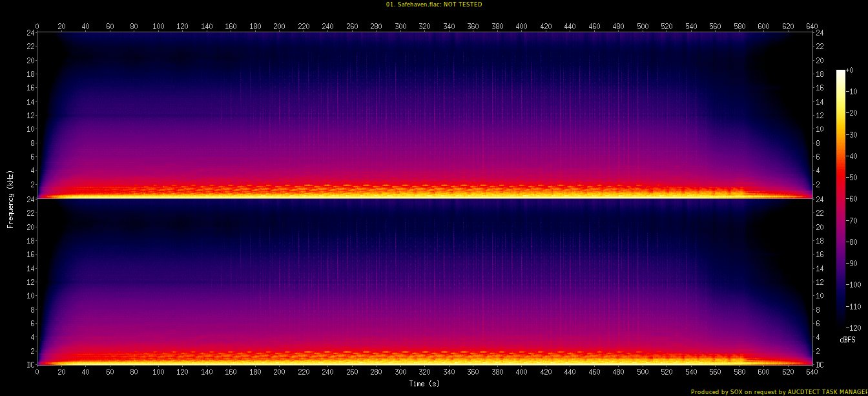Select the 100 mark on the bottom time axis

[x=158, y=373]
